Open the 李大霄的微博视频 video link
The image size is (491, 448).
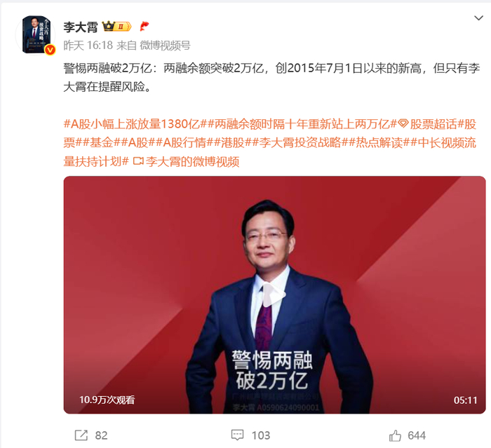pos(187,161)
